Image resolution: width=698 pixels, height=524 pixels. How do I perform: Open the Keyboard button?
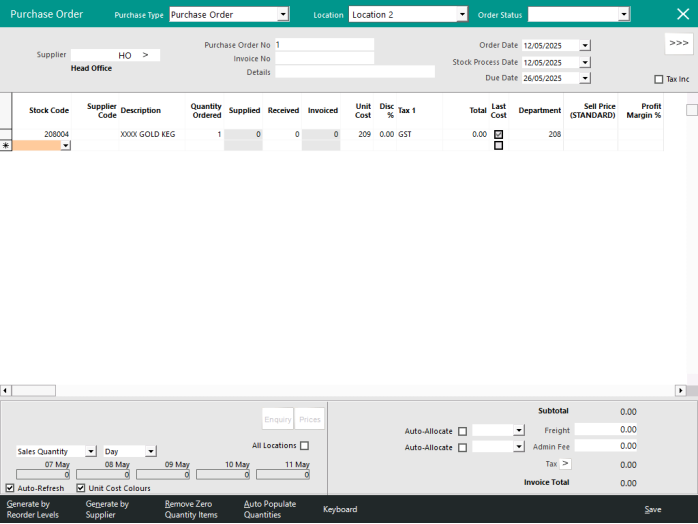pyautogui.click(x=340, y=509)
